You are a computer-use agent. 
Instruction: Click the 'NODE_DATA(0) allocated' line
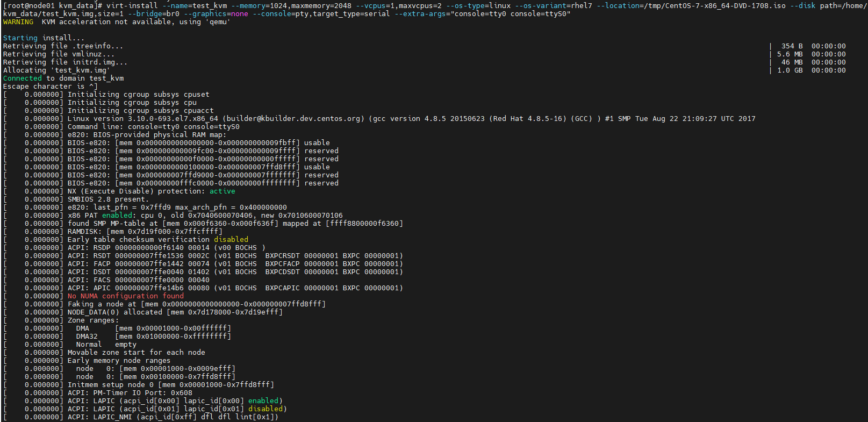pos(143,312)
